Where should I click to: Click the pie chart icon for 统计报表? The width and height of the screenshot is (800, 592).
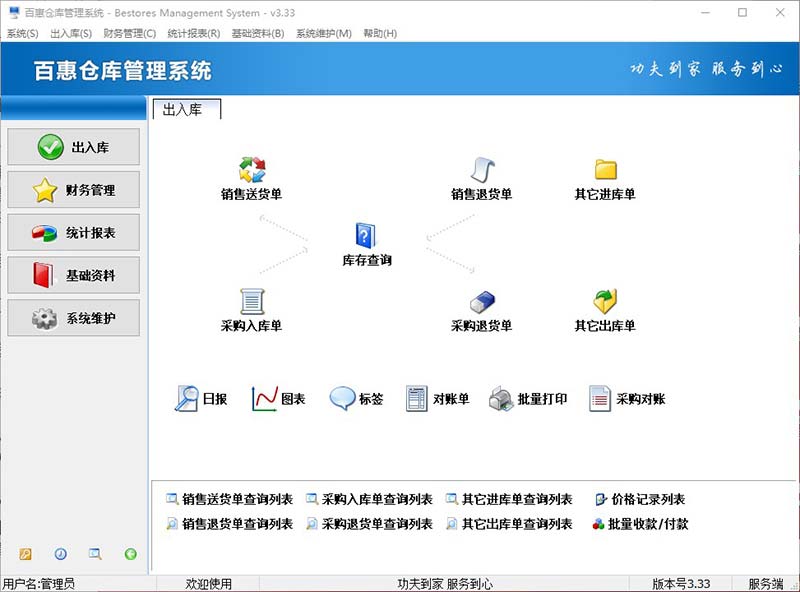(44, 233)
